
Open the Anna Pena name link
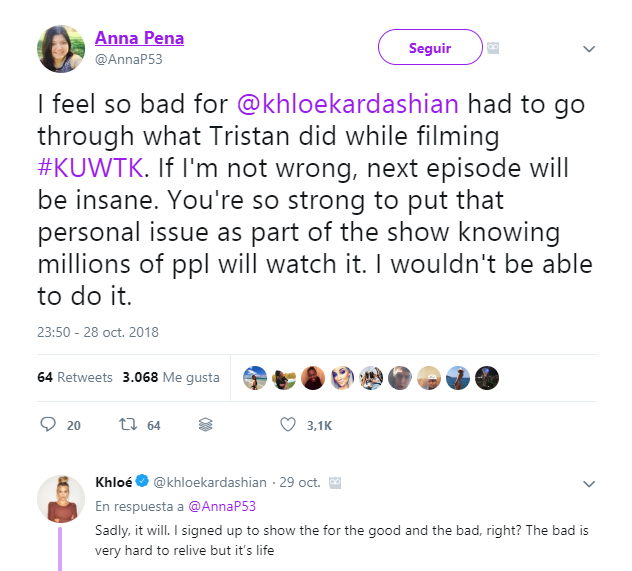(139, 38)
